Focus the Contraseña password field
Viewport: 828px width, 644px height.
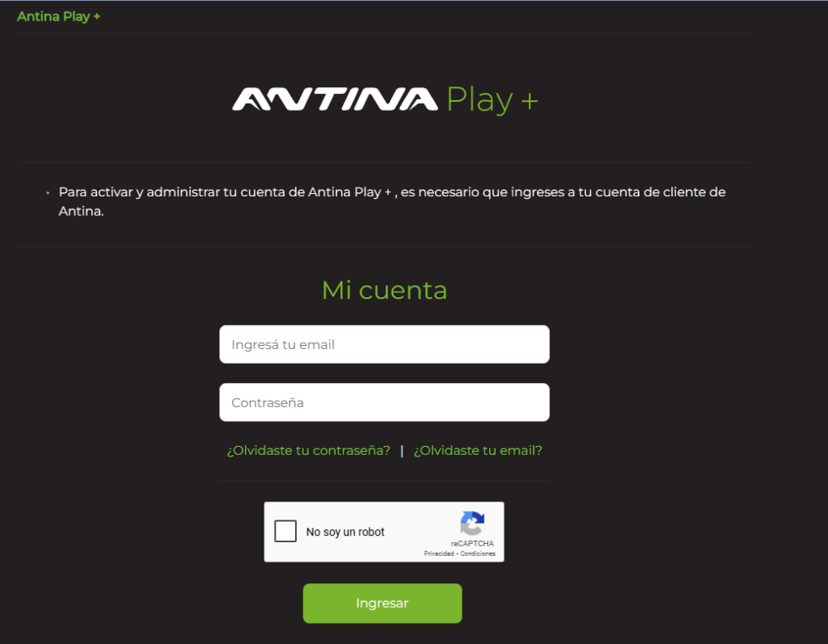[x=384, y=402]
